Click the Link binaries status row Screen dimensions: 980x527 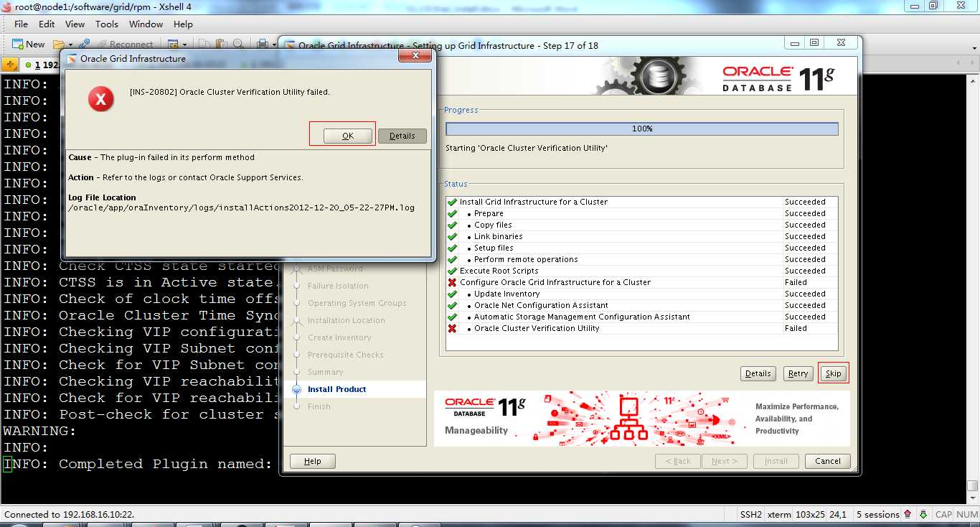click(641, 236)
